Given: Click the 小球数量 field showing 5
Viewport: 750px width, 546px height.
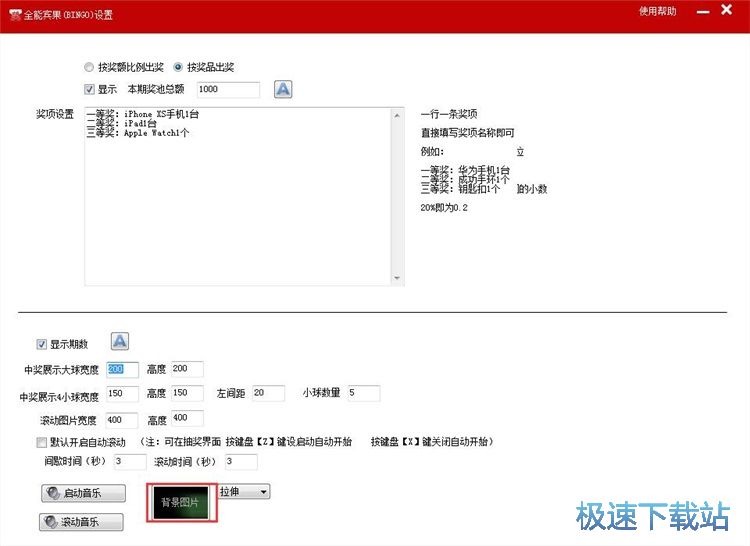Looking at the screenshot, I should click(364, 393).
